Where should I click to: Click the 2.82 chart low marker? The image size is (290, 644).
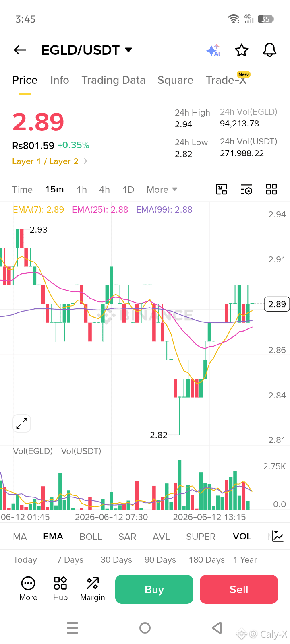pyautogui.click(x=159, y=435)
